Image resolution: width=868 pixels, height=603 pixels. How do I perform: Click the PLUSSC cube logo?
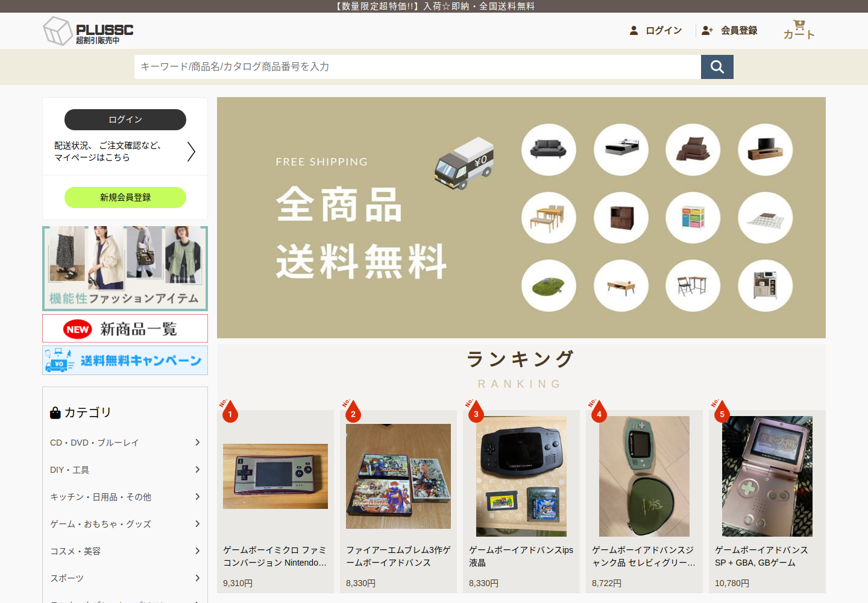click(x=58, y=31)
